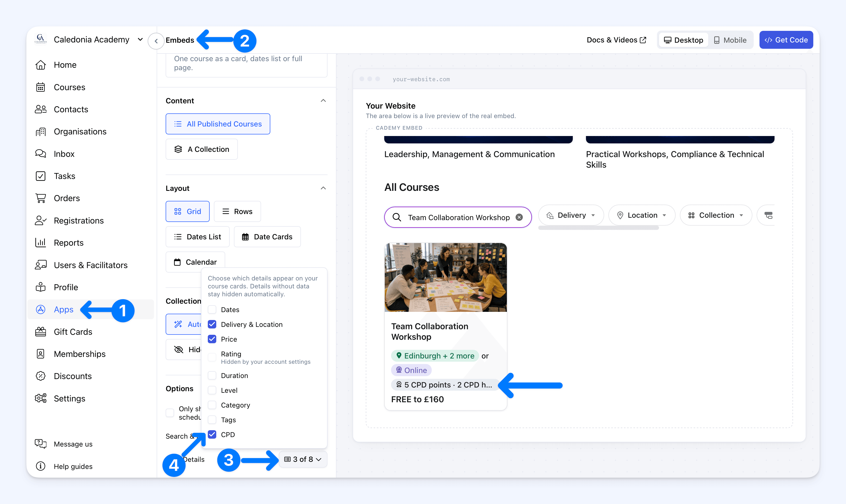The height and width of the screenshot is (504, 846).
Task: Click the partially hidden filter pill icon
Action: [x=768, y=215]
